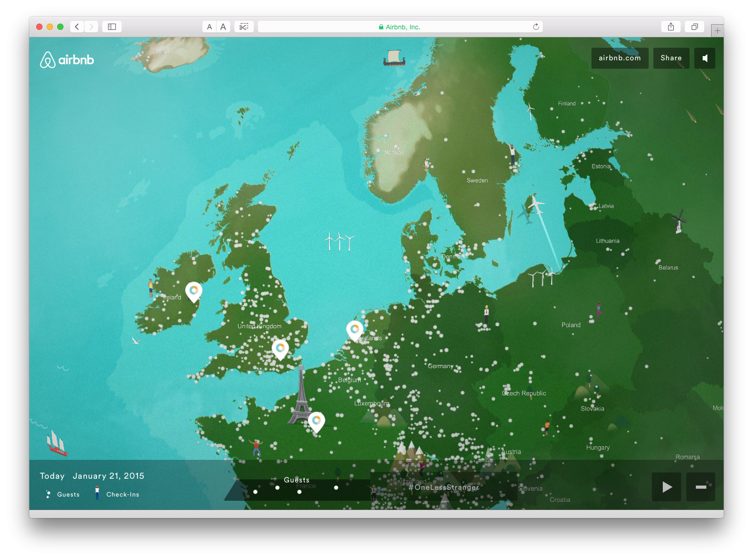Click the check-in person figure in Sweden
Viewport: 753px width, 560px height.
tap(512, 154)
